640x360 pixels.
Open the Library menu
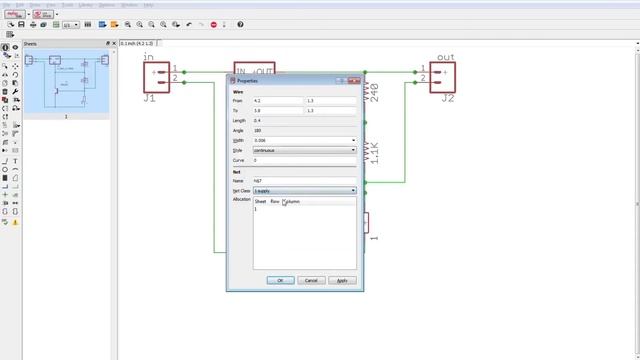(x=85, y=5)
